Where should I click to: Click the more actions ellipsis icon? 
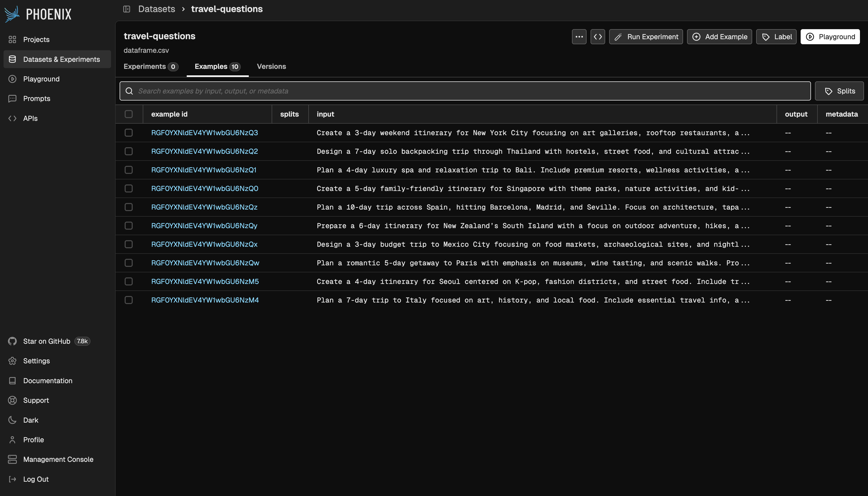coord(579,36)
